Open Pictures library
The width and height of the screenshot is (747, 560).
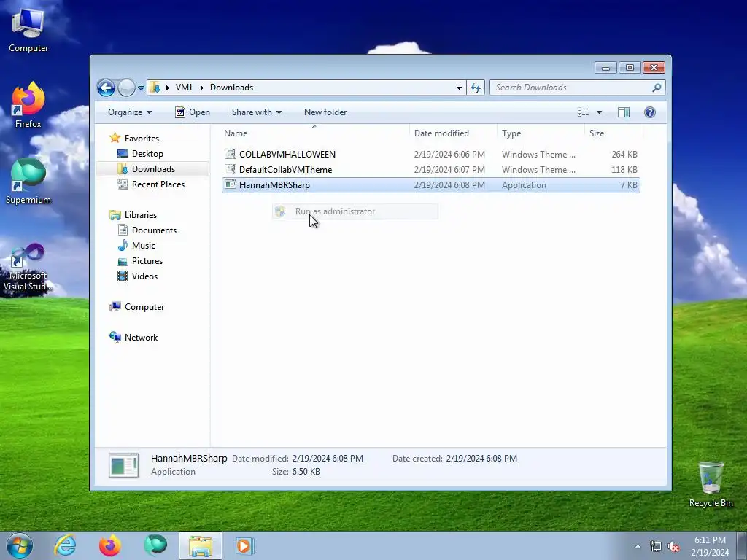point(147,261)
